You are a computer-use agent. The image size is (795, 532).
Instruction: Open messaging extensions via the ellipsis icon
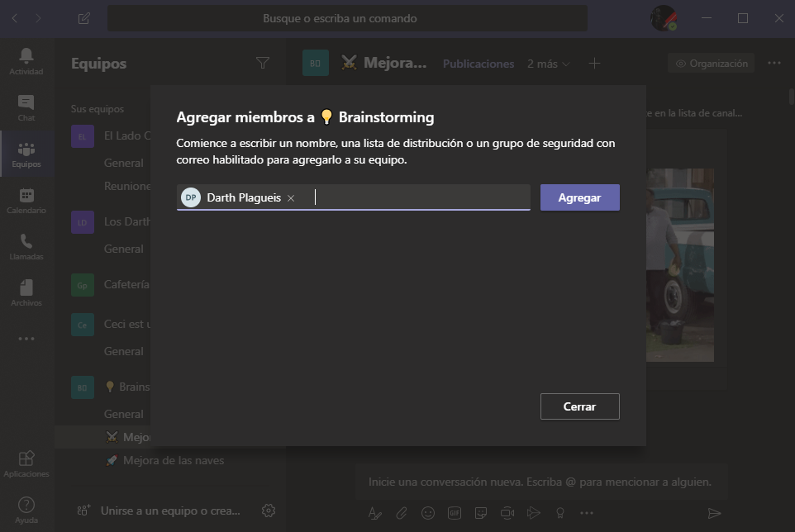[587, 512]
